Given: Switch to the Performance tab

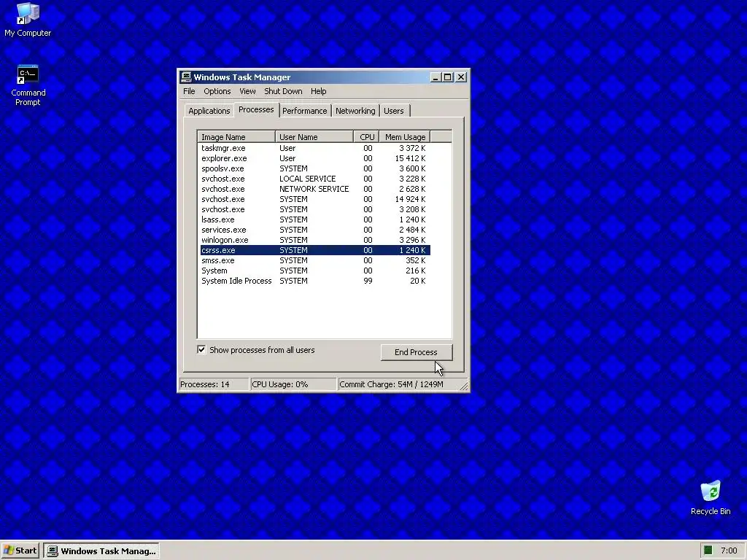Looking at the screenshot, I should coord(304,111).
